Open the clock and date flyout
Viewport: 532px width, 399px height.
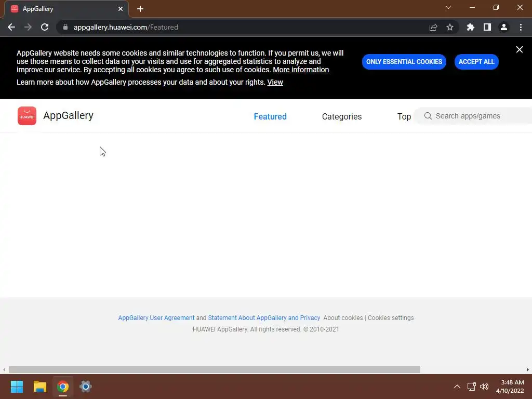pyautogui.click(x=510, y=387)
